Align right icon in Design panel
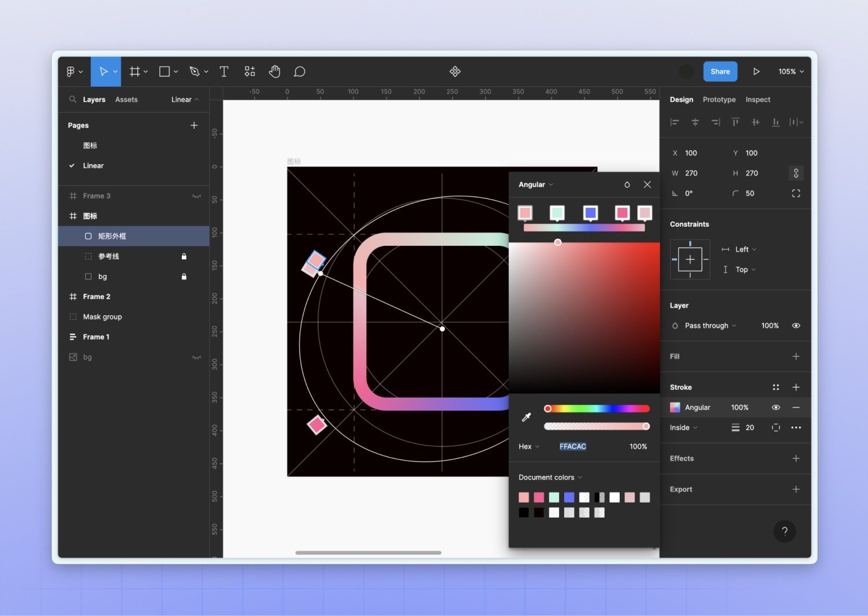Image resolution: width=868 pixels, height=616 pixels. pyautogui.click(x=716, y=122)
